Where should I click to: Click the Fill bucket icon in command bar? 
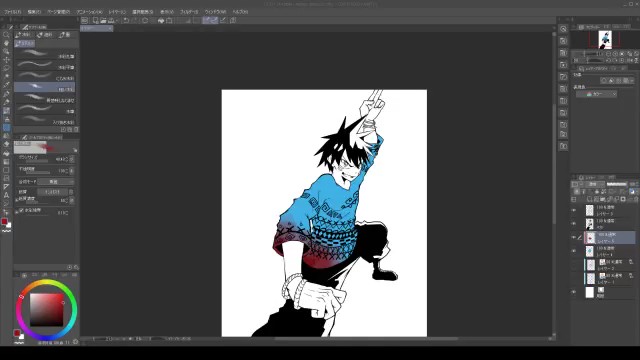tap(161, 20)
